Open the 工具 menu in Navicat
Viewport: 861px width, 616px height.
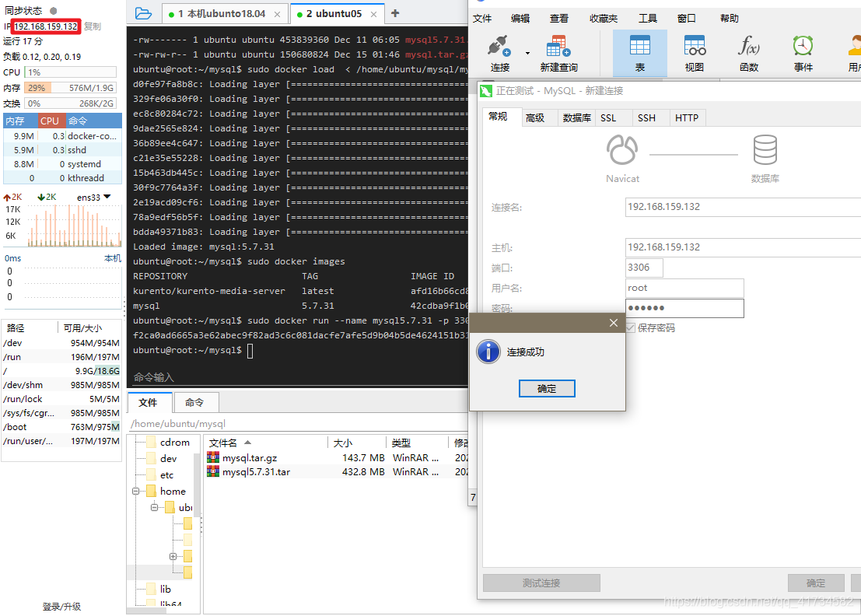pyautogui.click(x=647, y=18)
